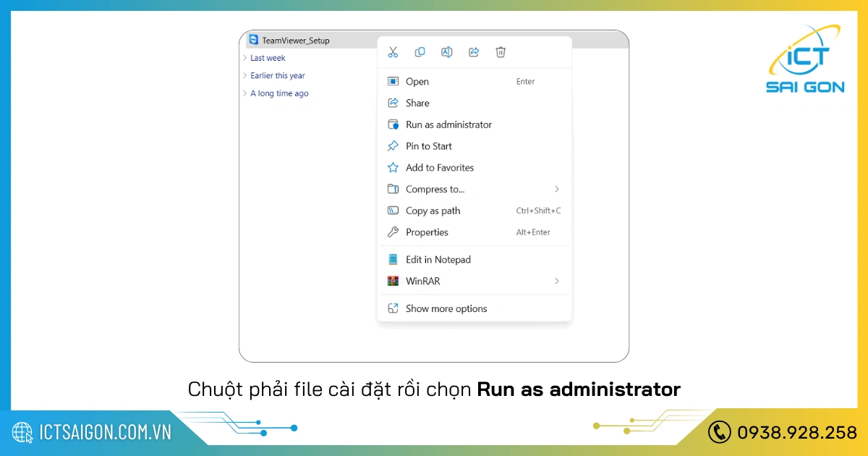Viewport: 868px width, 456px height.
Task: Select Run as administrator
Action: pos(448,124)
